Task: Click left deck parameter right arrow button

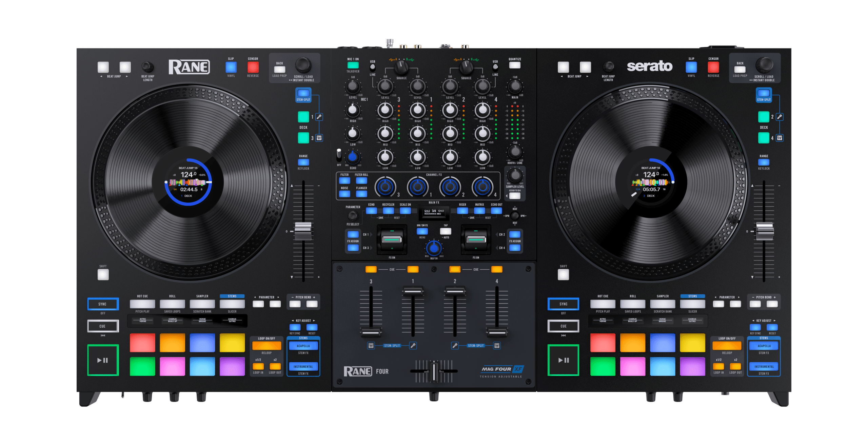Action: (x=275, y=304)
